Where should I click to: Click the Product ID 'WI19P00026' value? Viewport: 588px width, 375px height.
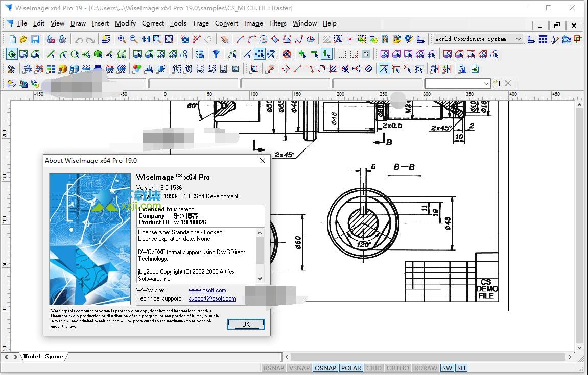tap(190, 222)
